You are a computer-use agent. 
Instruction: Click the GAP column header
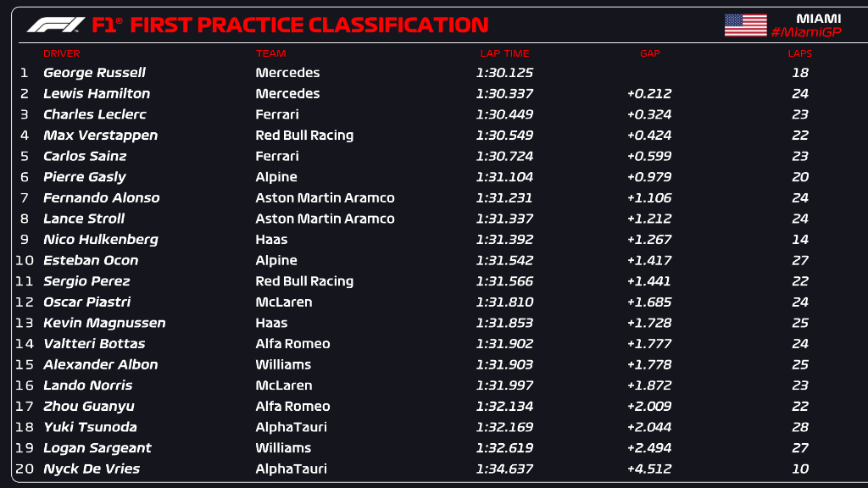pos(649,53)
